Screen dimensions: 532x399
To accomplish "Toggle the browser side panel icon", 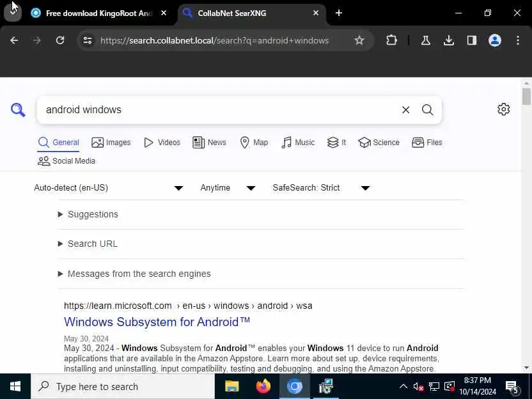I will 472,41.
